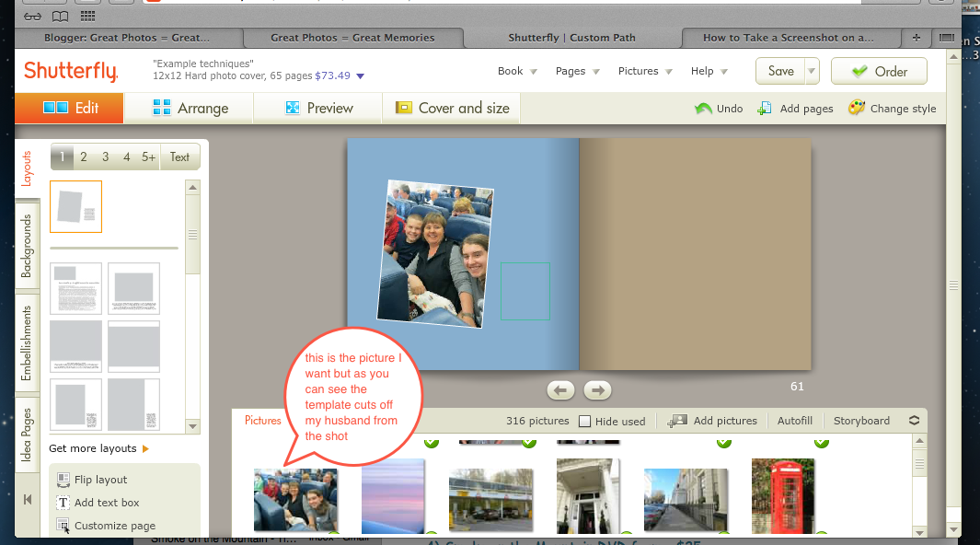980x545 pixels.
Task: Select the Embellishments side tab
Action: pyautogui.click(x=27, y=343)
